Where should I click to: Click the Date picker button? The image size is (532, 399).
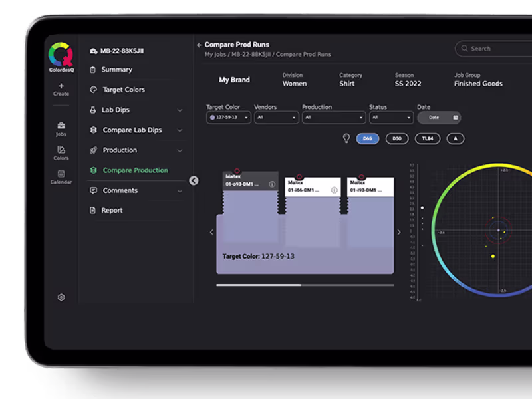tap(438, 118)
